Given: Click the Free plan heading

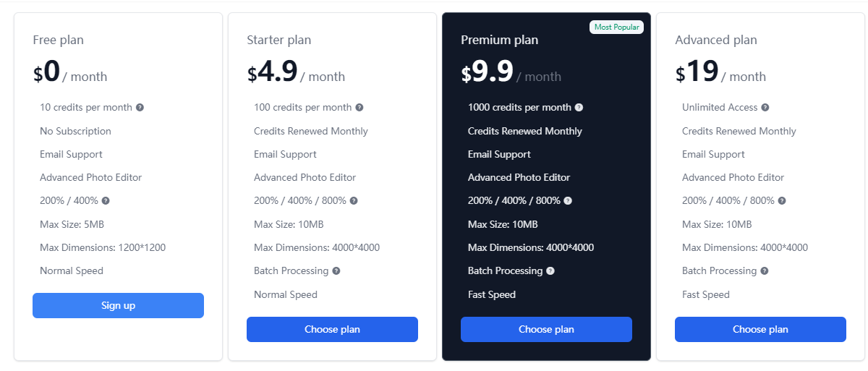Looking at the screenshot, I should (x=59, y=40).
